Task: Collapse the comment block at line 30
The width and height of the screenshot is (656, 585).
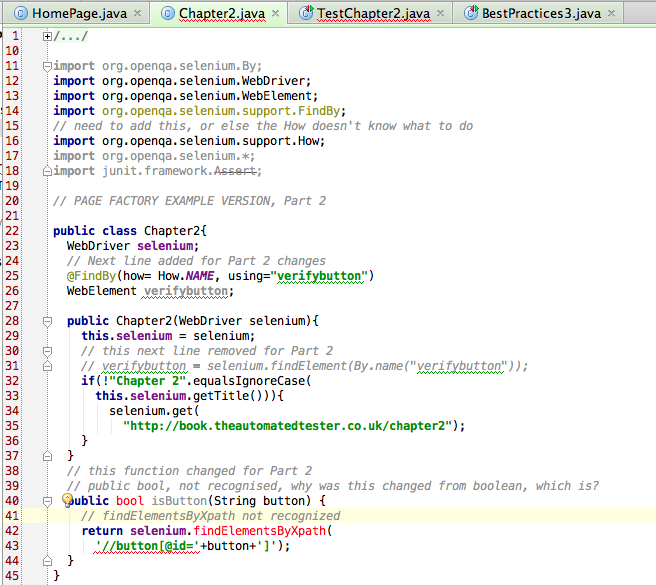Action: 47,351
